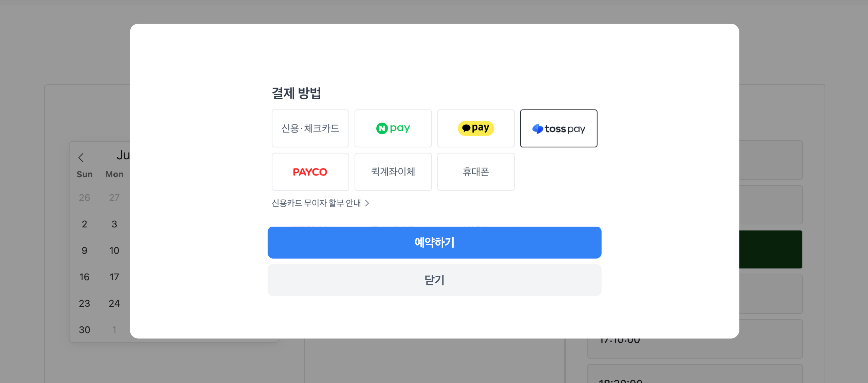Viewport: 868px width, 383px height.
Task: Select greyed date 27 in background calendar
Action: (114, 198)
